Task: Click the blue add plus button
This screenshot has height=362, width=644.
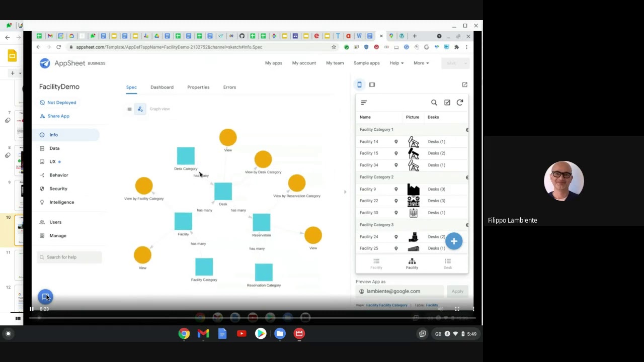Action: click(x=454, y=241)
